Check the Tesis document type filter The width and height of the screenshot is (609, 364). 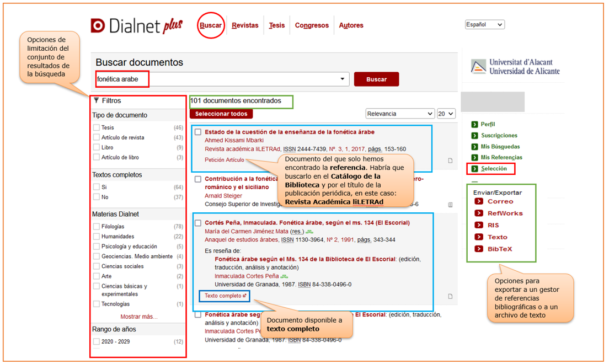pos(97,127)
